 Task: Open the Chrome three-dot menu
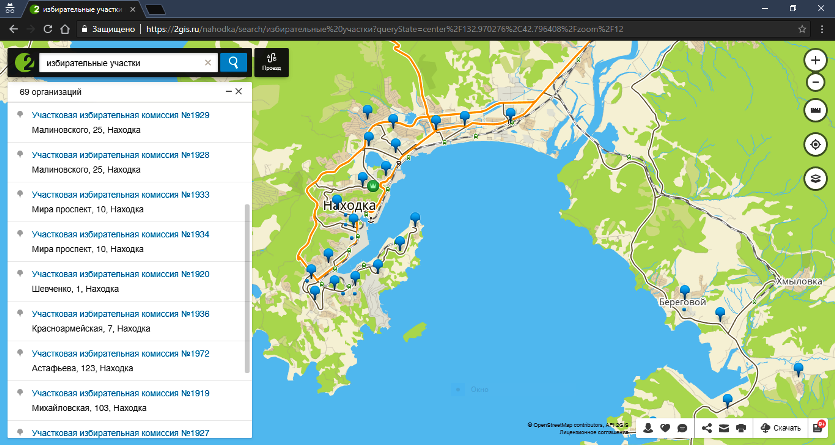tap(822, 29)
